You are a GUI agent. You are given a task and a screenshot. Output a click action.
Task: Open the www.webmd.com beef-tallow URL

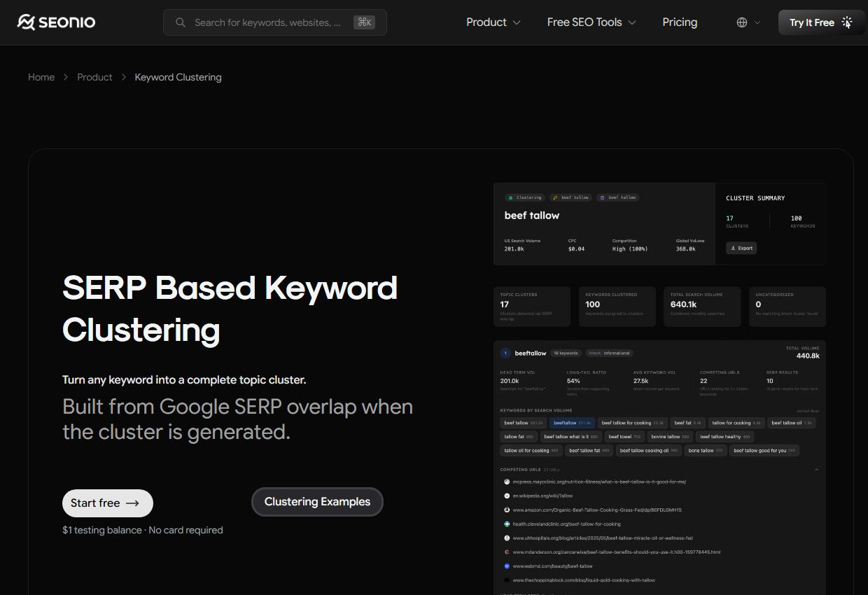click(552, 566)
